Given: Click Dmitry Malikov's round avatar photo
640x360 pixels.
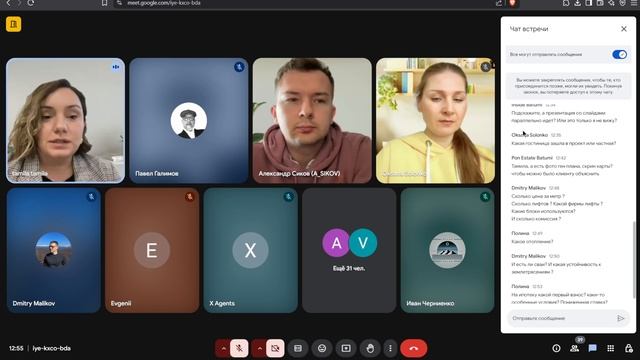Looking at the screenshot, I should coord(53,250).
